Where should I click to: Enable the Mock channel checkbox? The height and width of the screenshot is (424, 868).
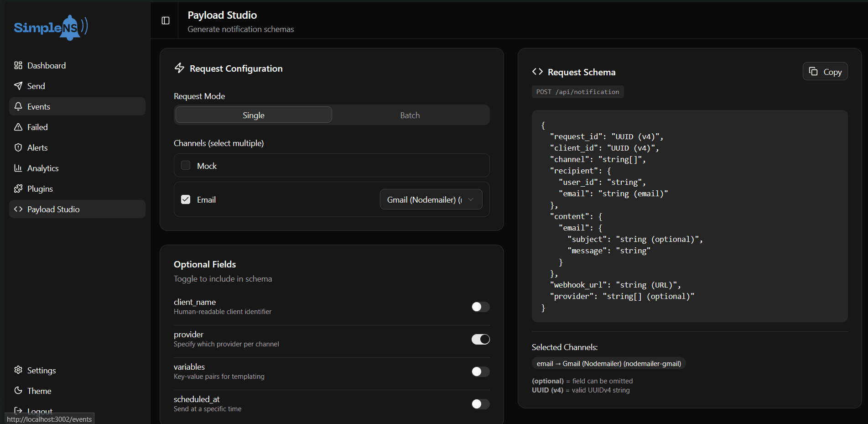pos(186,165)
